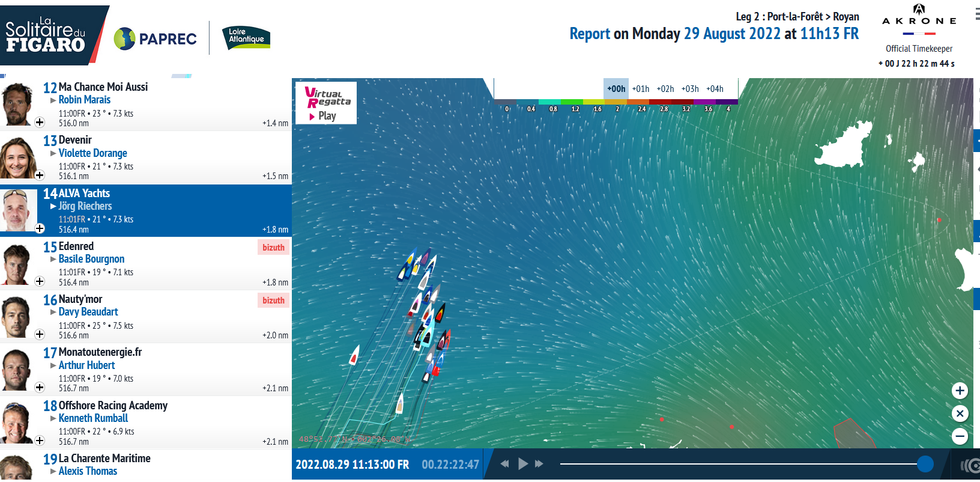Open Violette Dorange skipper link
The height and width of the screenshot is (482, 980).
tap(93, 153)
